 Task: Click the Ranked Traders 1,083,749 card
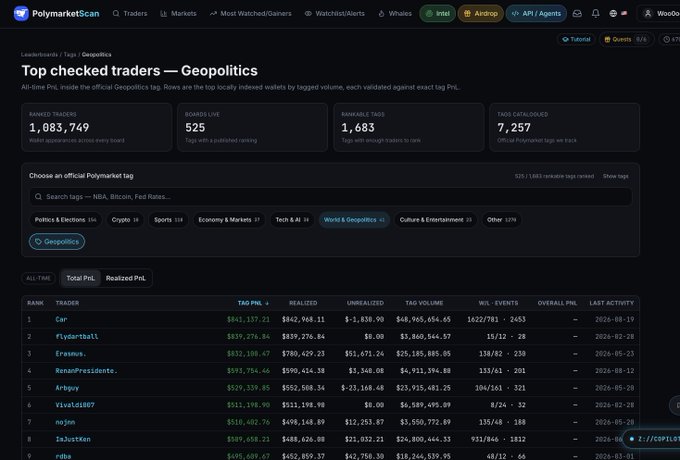[97, 127]
